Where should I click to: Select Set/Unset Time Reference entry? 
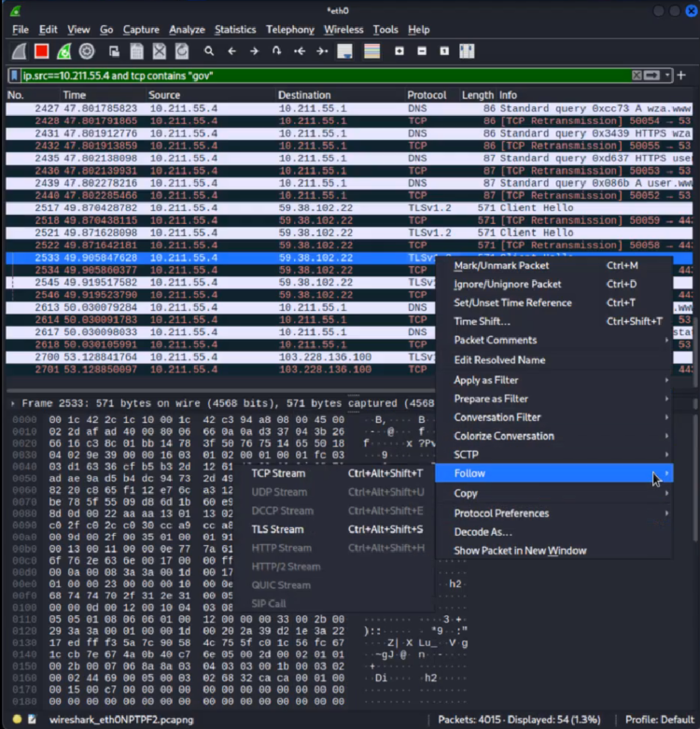pyautogui.click(x=554, y=302)
